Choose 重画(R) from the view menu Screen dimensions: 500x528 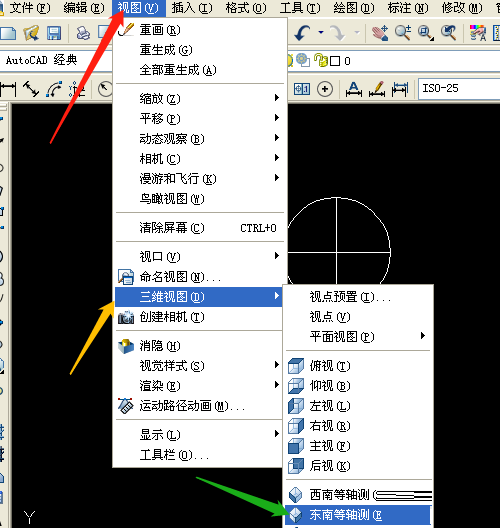(200, 30)
